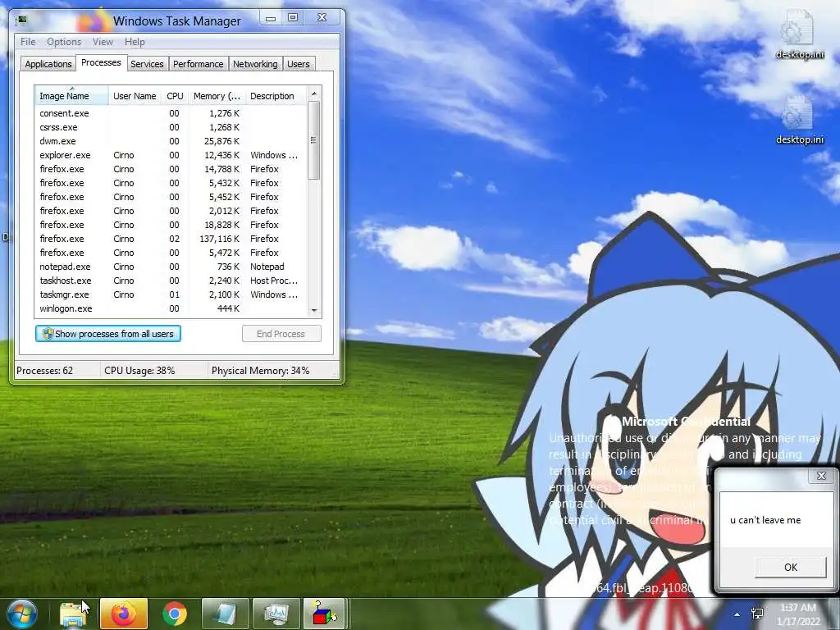The image size is (840, 630).
Task: Select firefox.exe using 18,828 K
Action: pyautogui.click(x=171, y=225)
